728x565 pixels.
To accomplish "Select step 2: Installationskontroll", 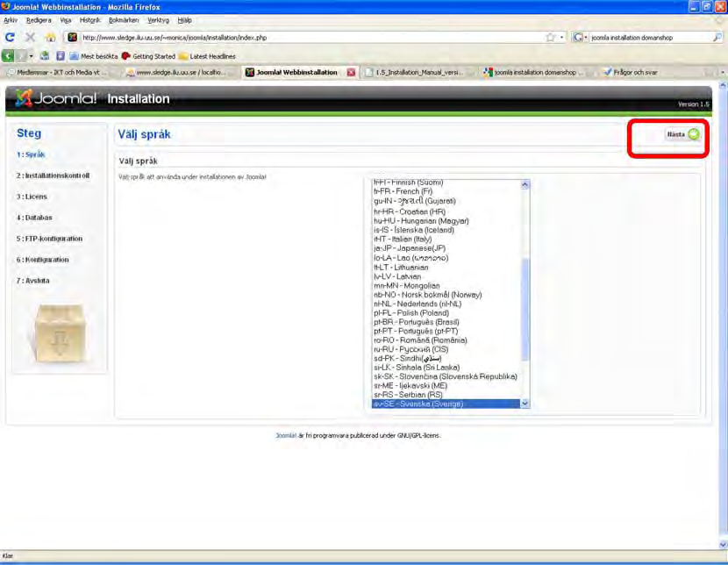I will tap(53, 175).
